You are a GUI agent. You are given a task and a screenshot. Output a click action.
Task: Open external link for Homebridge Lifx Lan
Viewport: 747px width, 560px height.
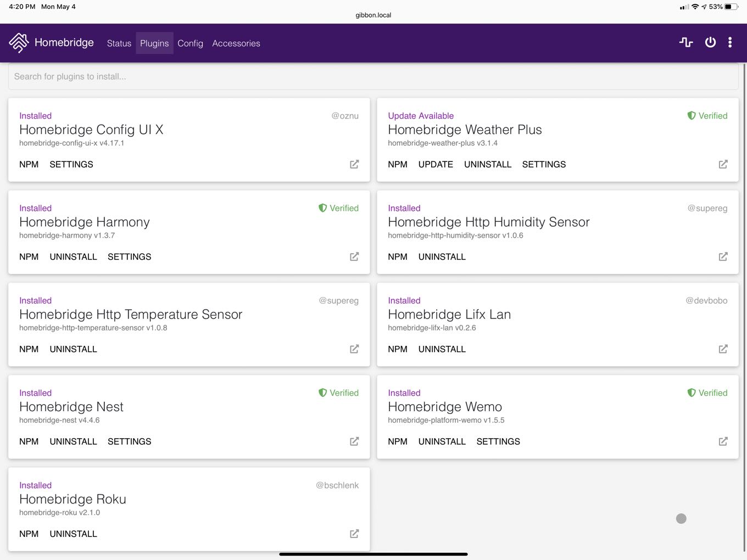coord(723,349)
